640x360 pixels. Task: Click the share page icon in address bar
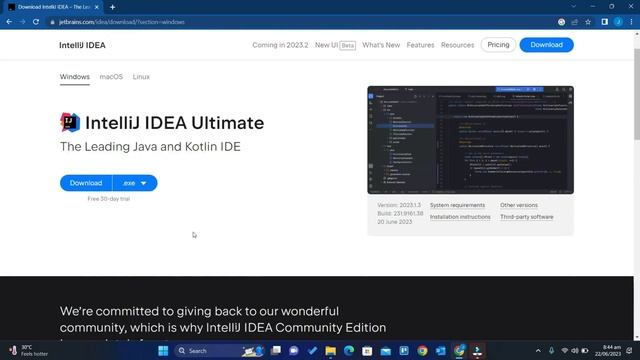[575, 22]
